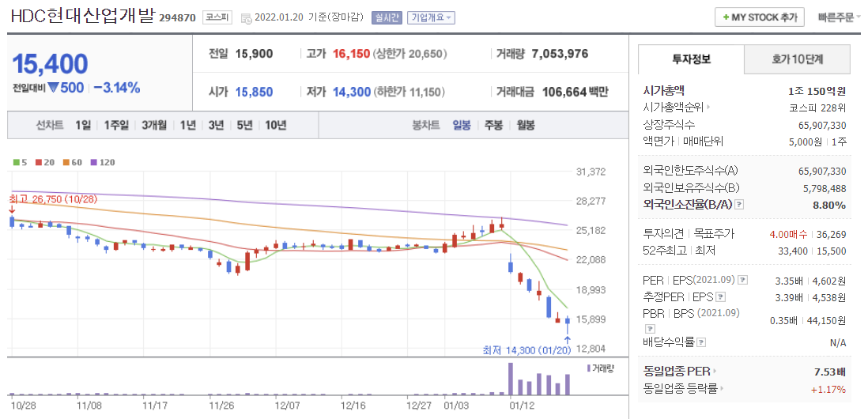Screen dimensions: 868x419
Task: Open help icon next to EPS(2021.09)
Action: pyautogui.click(x=743, y=280)
